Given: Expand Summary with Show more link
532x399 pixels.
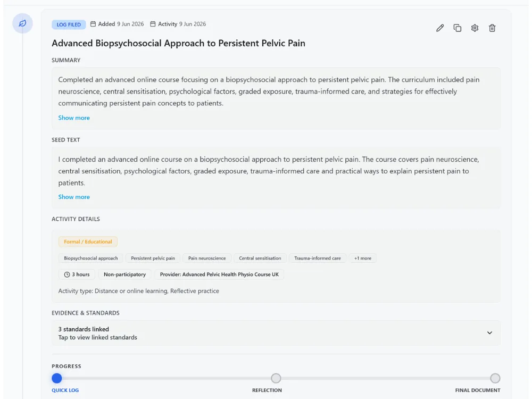Looking at the screenshot, I should [x=74, y=118].
